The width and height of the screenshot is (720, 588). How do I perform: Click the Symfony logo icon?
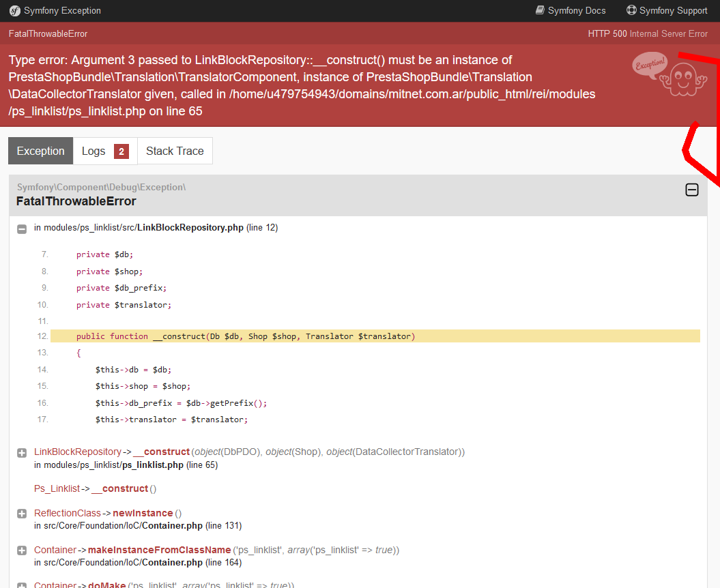[15, 10]
